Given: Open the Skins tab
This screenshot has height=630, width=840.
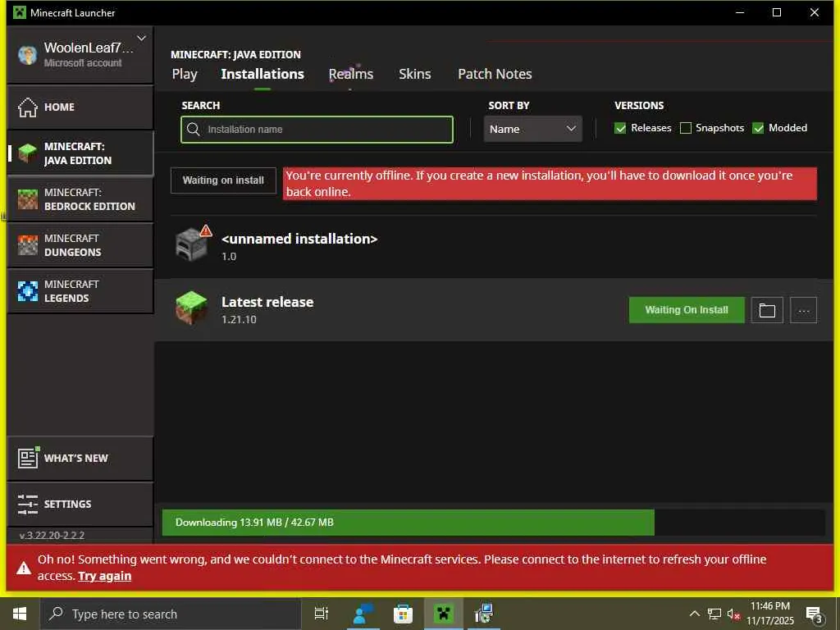Looking at the screenshot, I should [414, 74].
